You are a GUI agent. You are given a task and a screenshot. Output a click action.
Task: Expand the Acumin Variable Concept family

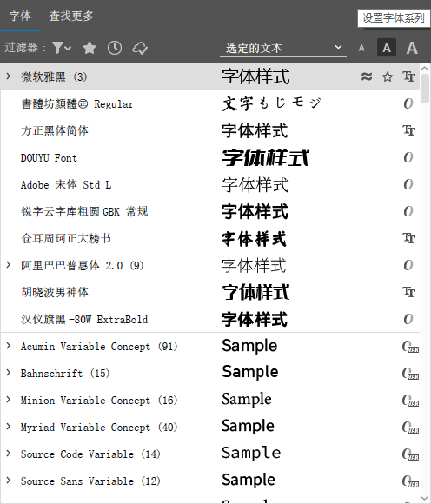coord(9,346)
